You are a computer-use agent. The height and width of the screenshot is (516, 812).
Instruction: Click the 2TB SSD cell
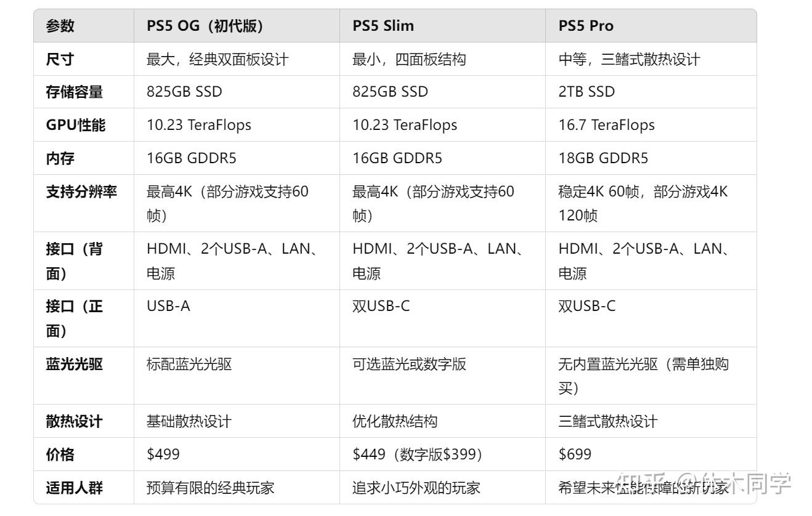pos(587,92)
